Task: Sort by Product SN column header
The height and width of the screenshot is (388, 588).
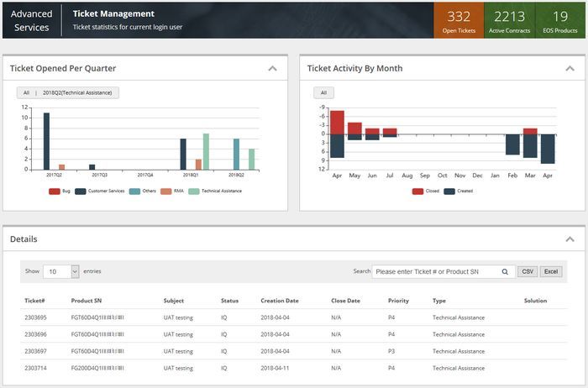Action: [x=87, y=301]
